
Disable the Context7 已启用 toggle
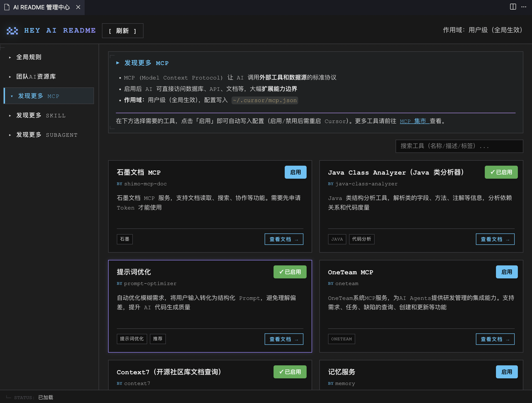(x=290, y=372)
